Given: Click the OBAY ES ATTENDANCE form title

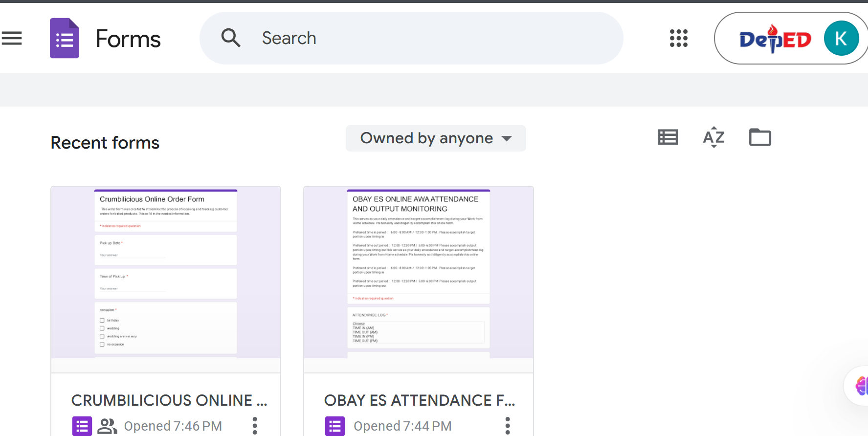Looking at the screenshot, I should [x=420, y=400].
